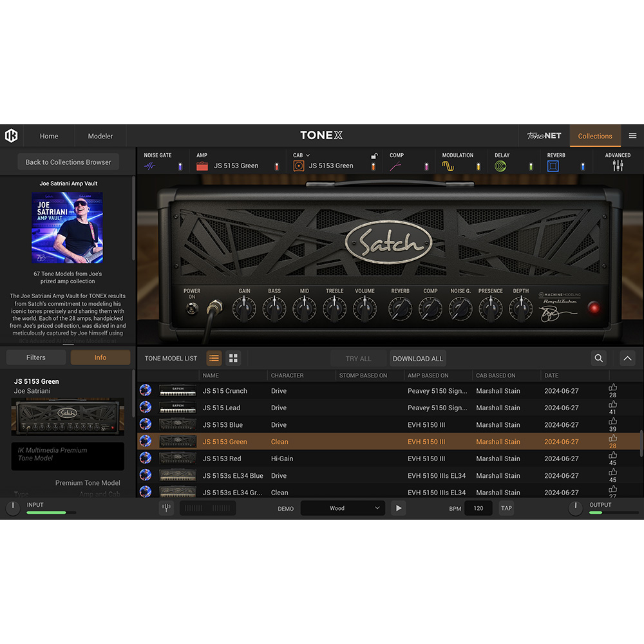Sort by DATE column header
Screen dimensions: 644x644
point(551,375)
